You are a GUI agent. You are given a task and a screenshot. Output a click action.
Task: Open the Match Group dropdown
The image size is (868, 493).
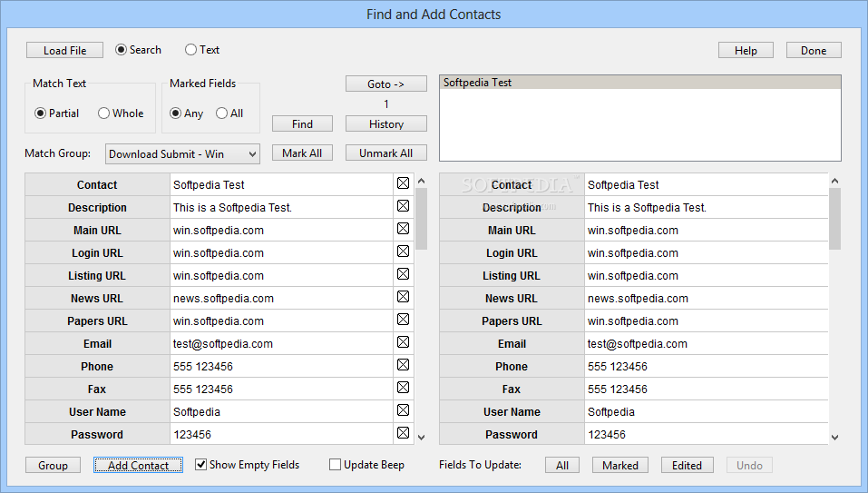coord(182,154)
